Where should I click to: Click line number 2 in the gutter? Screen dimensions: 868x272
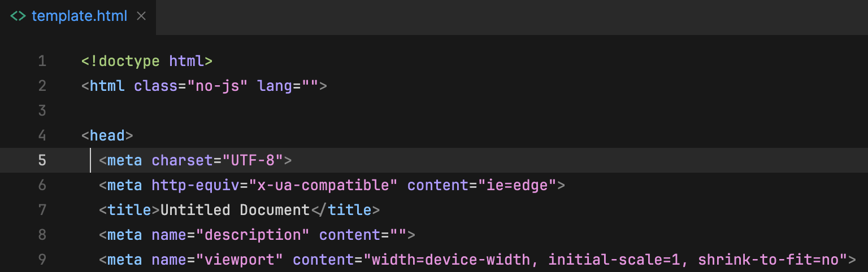(42, 86)
